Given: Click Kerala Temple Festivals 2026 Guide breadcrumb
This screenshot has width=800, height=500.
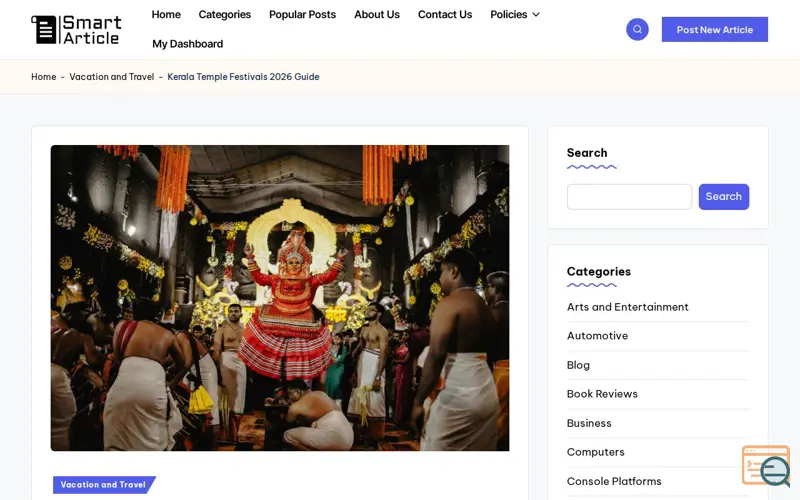Looking at the screenshot, I should pyautogui.click(x=243, y=77).
